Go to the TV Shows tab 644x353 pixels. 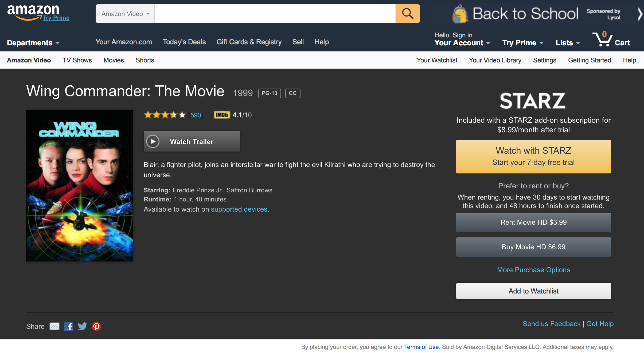click(77, 60)
